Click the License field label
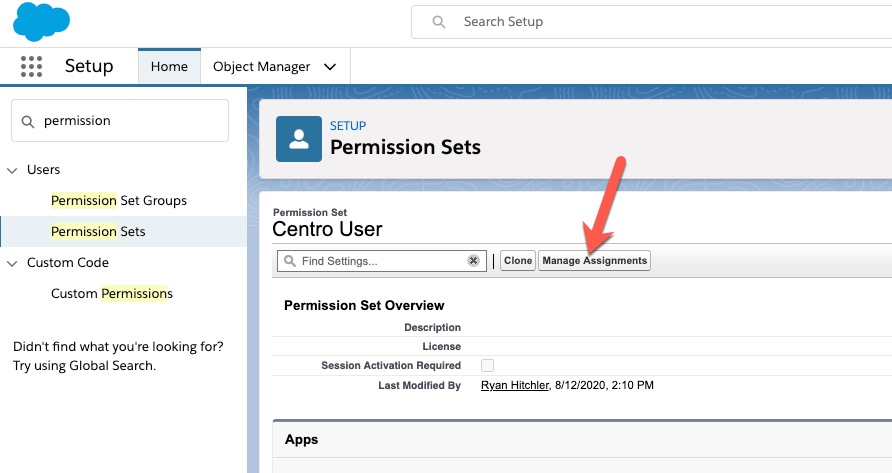 441,346
